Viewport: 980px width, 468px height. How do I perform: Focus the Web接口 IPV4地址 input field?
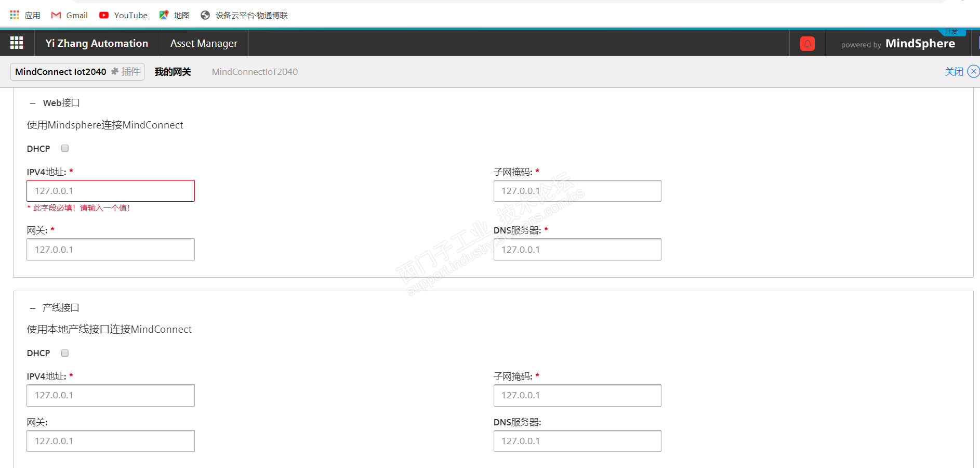tap(111, 191)
